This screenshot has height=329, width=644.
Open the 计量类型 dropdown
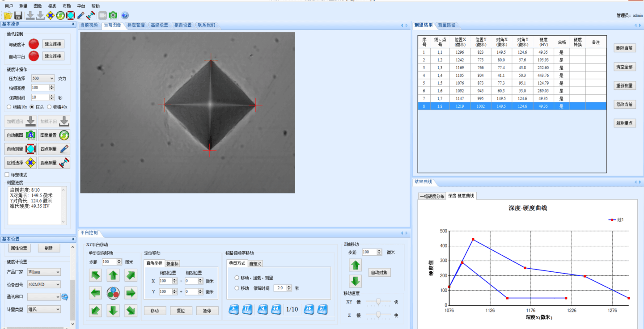point(43,309)
